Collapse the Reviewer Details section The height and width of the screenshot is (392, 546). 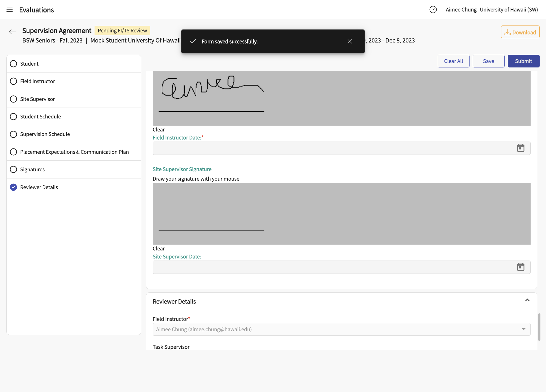(527, 300)
